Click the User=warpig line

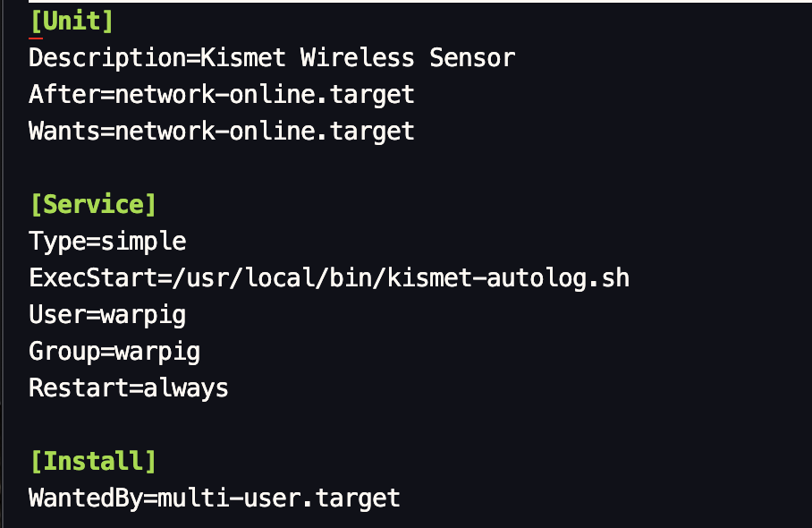(107, 315)
